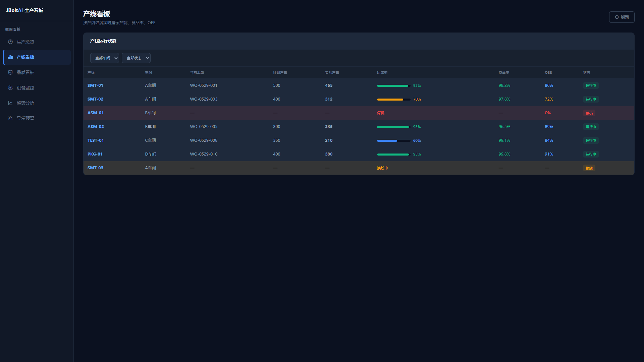
Task: Click 运行中 badge in TEST-01 row
Action: tap(591, 141)
